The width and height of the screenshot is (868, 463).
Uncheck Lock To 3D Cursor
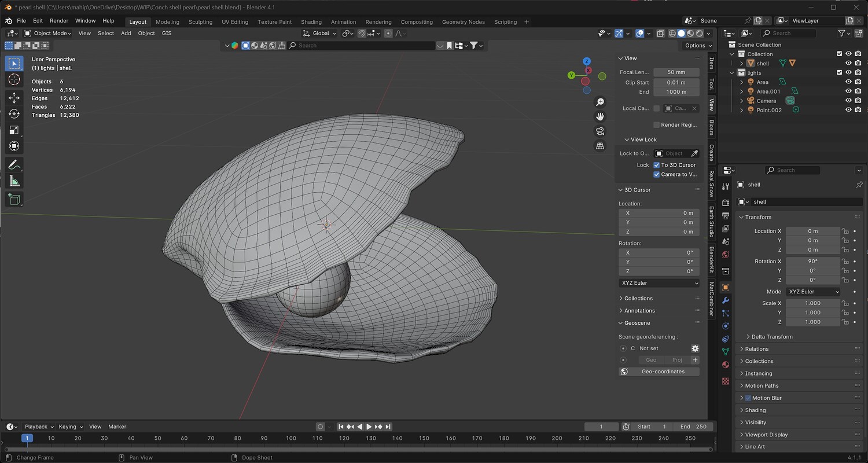[x=656, y=165]
